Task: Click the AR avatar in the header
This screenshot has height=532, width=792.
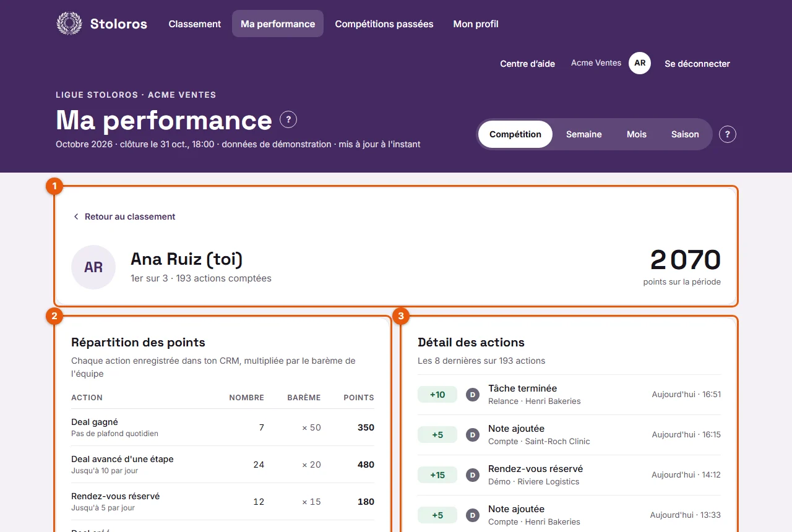Action: 640,63
